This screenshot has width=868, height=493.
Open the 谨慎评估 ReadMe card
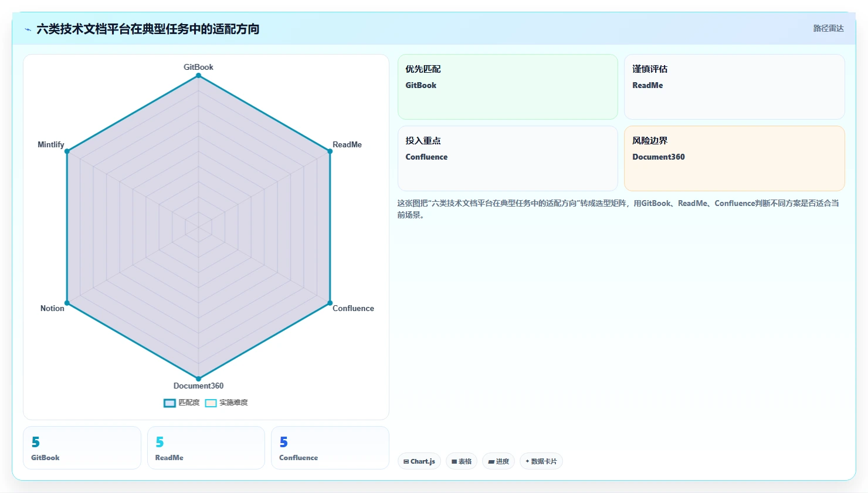[734, 87]
